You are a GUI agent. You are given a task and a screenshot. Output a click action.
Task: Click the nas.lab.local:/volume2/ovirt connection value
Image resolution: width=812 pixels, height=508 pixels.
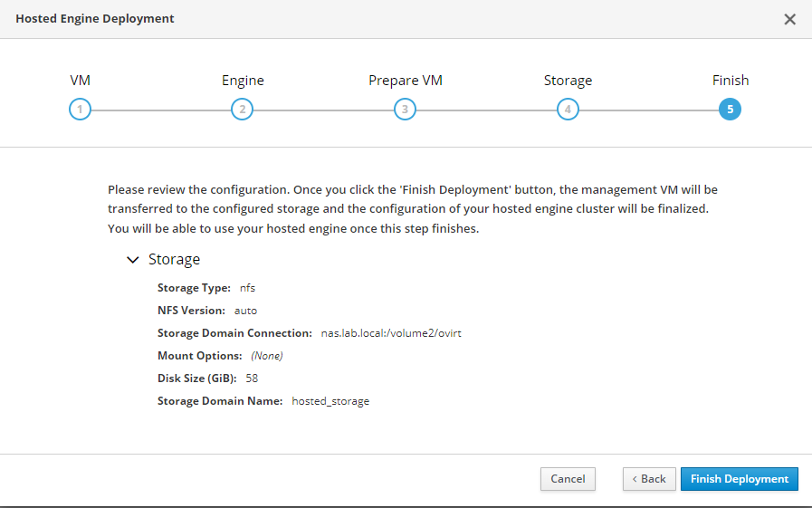391,333
